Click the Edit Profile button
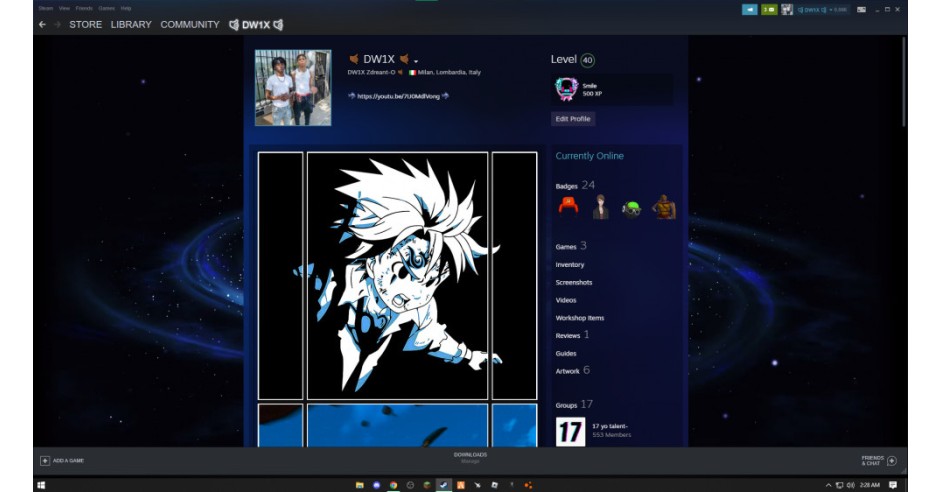The image size is (940, 492). coord(573,119)
